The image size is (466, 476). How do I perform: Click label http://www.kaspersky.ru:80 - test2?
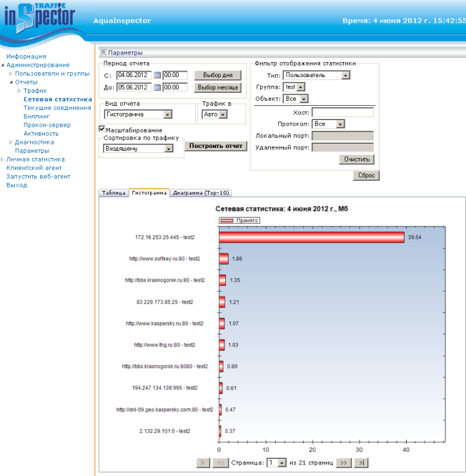click(x=164, y=323)
